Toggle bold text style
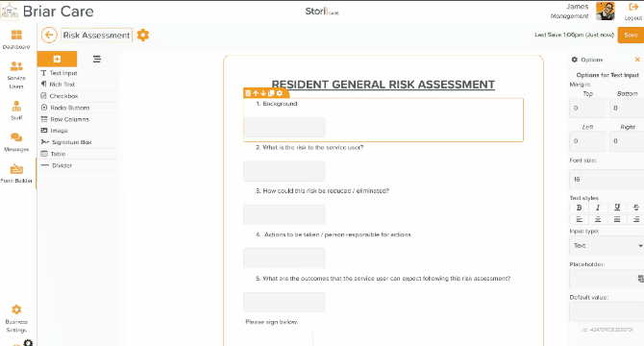Image resolution: width=644 pixels, height=346 pixels. [x=579, y=208]
